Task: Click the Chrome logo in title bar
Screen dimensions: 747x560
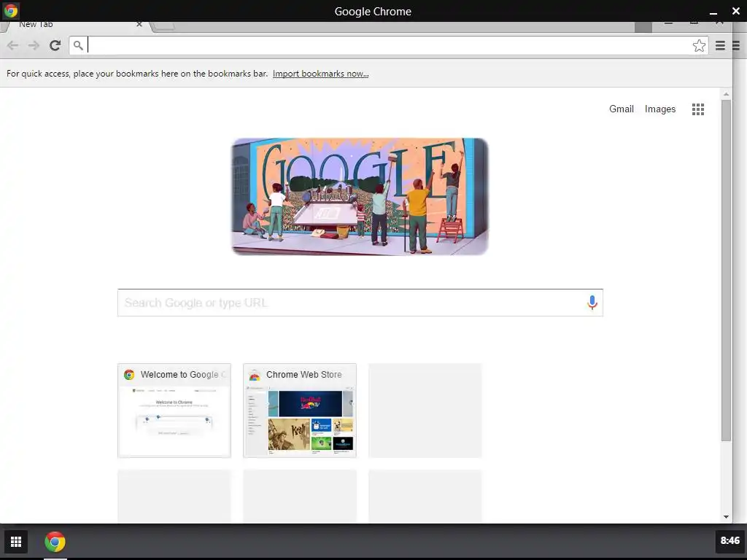Action: click(x=10, y=10)
